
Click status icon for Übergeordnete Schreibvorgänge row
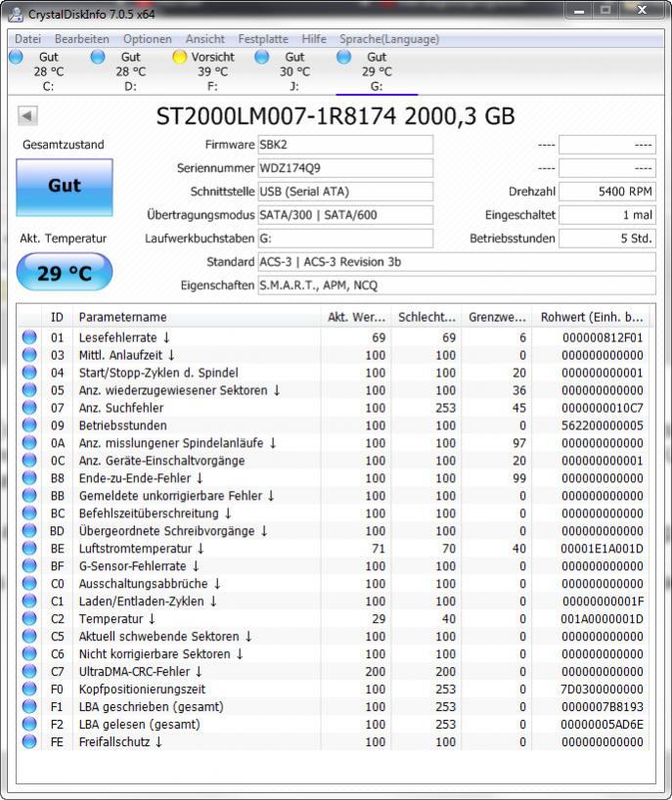tap(29, 530)
